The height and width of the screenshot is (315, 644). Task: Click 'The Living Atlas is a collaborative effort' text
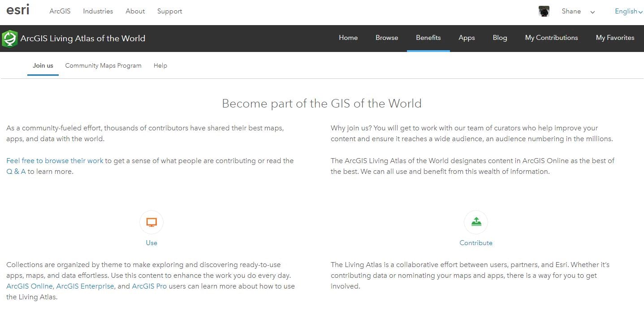[470, 275]
